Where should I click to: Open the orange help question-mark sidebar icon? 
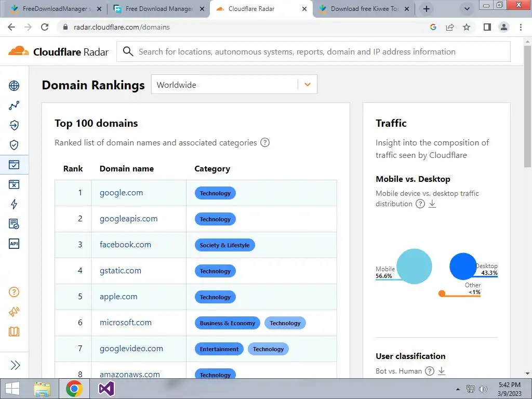tap(14, 292)
